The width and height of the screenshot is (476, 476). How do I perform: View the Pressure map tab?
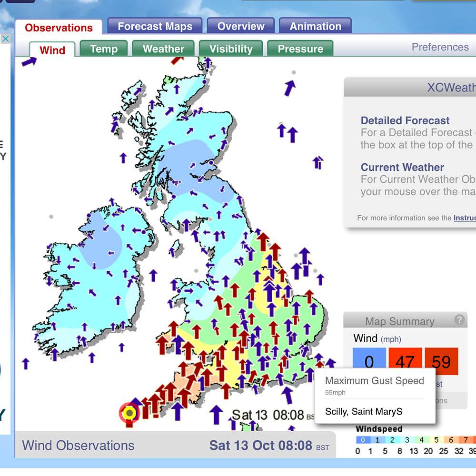(x=300, y=49)
